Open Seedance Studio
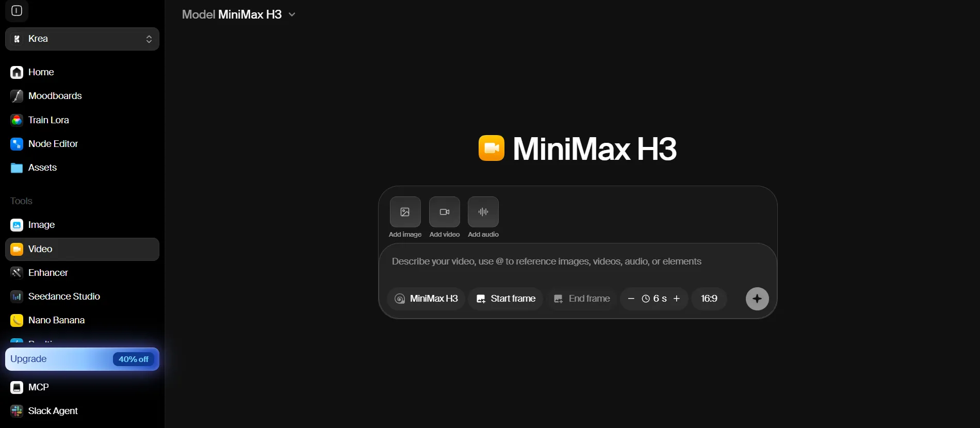 (82, 297)
